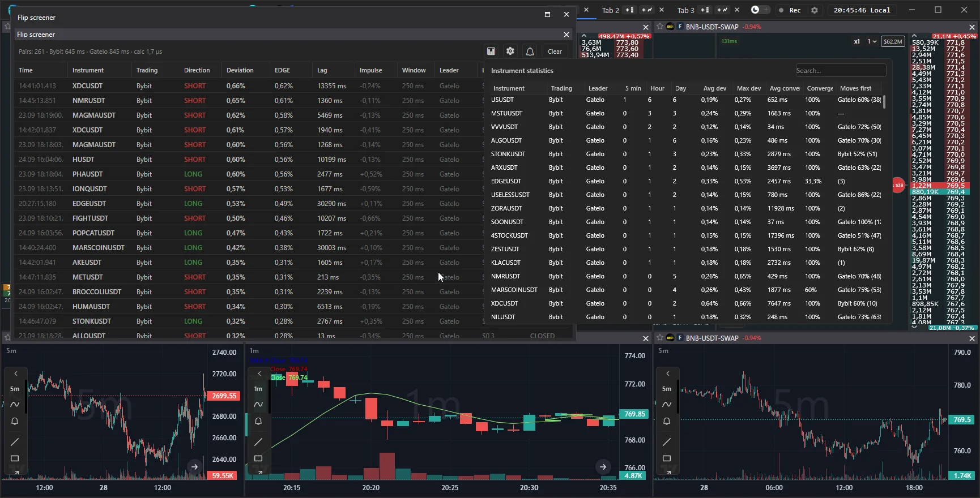Collapse the 2699.55 chart toolbar with the arrow
Viewport: 980px width, 498px height.
pos(16,373)
